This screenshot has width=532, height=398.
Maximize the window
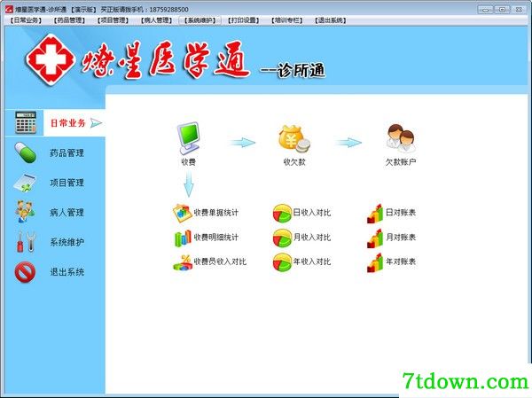point(502,10)
